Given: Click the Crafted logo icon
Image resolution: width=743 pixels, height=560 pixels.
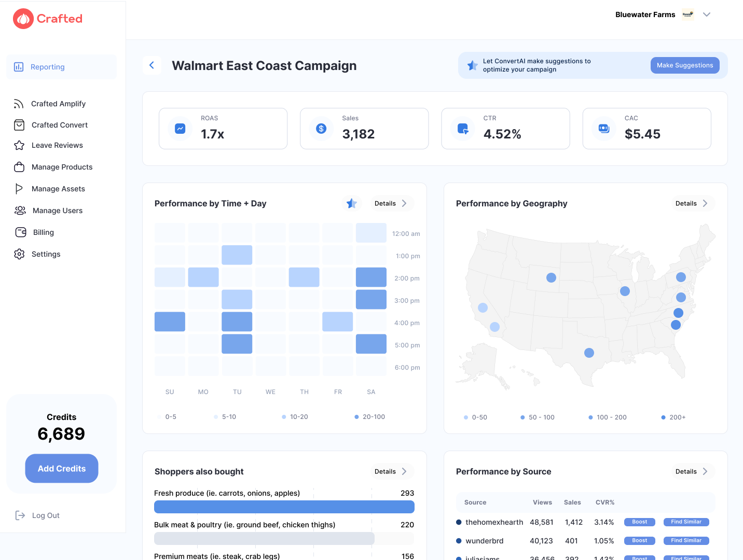Looking at the screenshot, I should pos(23,19).
